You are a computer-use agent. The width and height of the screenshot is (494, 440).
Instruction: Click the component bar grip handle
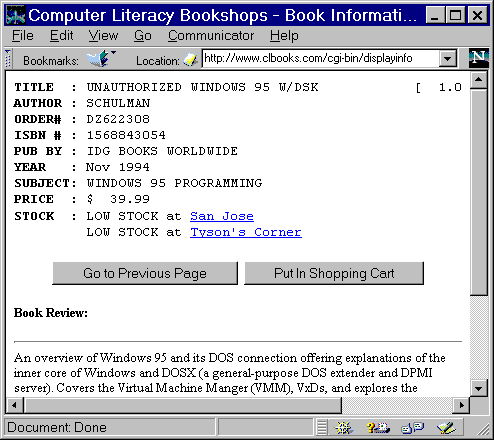point(321,427)
